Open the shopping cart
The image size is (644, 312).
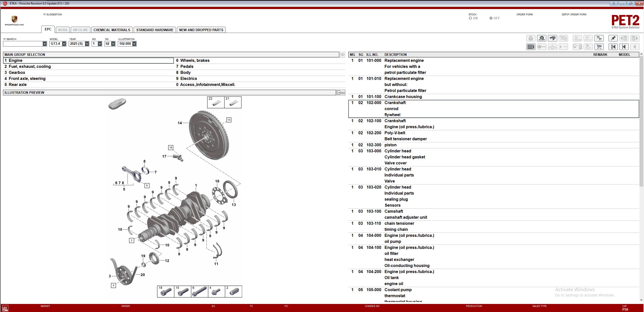pos(599,47)
